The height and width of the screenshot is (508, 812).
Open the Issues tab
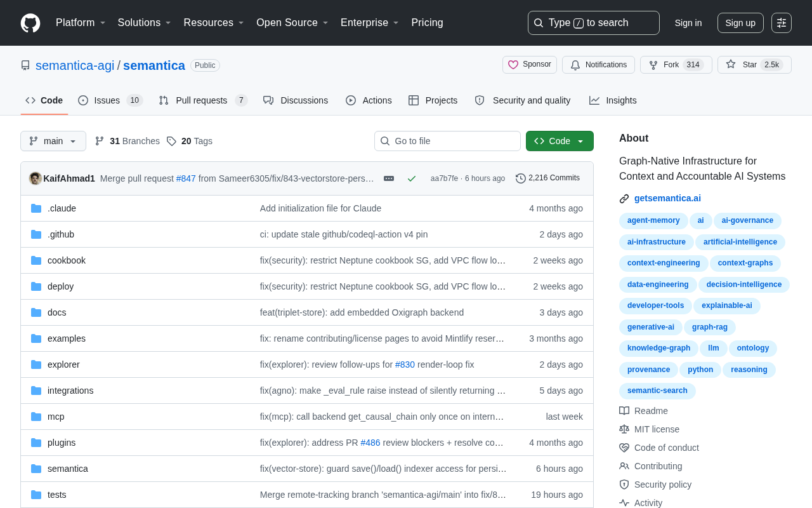pyautogui.click(x=110, y=100)
